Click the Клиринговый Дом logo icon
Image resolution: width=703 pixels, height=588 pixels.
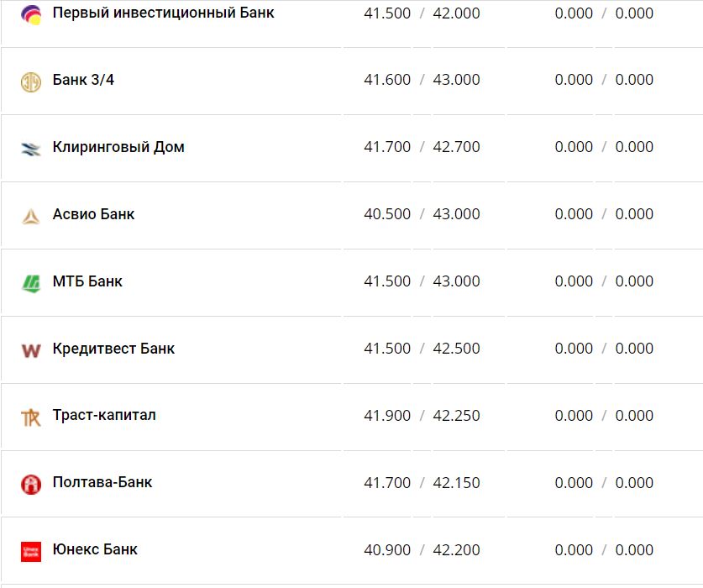(31, 149)
